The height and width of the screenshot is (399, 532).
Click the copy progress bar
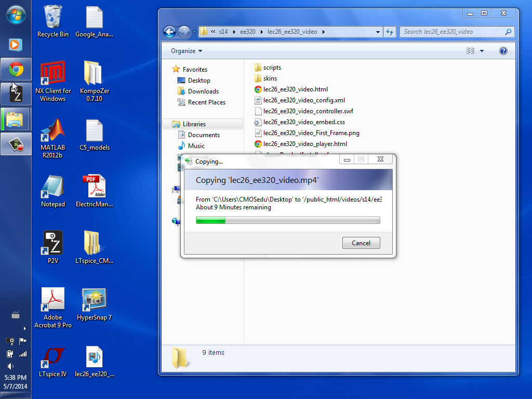[x=288, y=221]
